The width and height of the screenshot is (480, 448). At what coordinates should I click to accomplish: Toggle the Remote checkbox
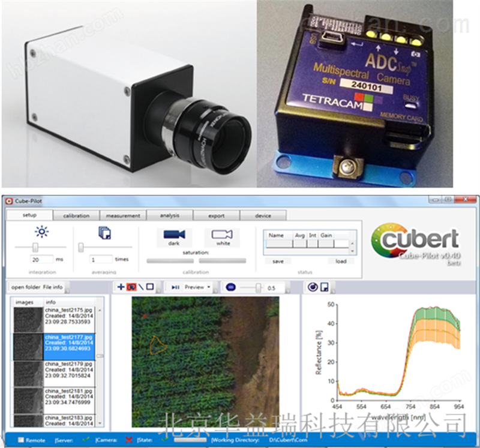pyautogui.click(x=22, y=440)
